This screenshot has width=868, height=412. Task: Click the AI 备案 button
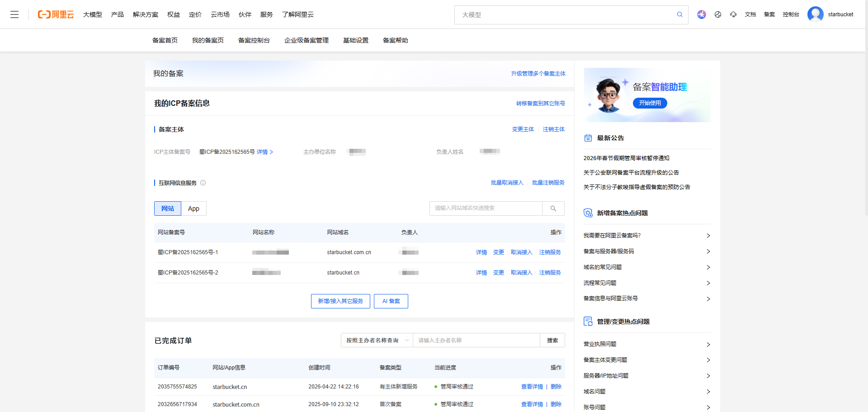coord(391,301)
